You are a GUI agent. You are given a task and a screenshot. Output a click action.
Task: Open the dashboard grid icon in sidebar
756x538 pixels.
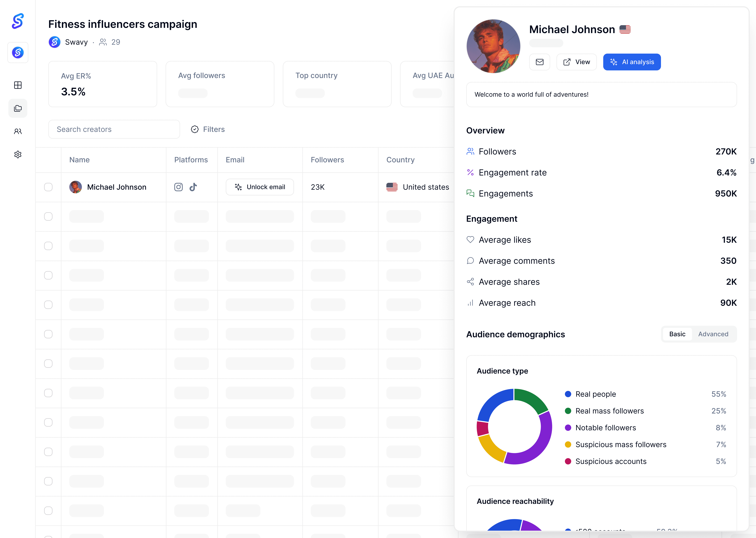click(18, 85)
